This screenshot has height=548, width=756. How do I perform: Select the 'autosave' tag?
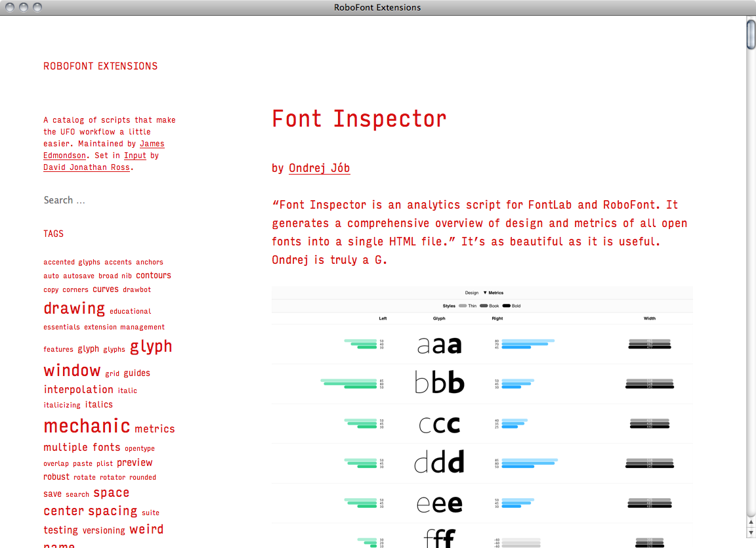[79, 276]
